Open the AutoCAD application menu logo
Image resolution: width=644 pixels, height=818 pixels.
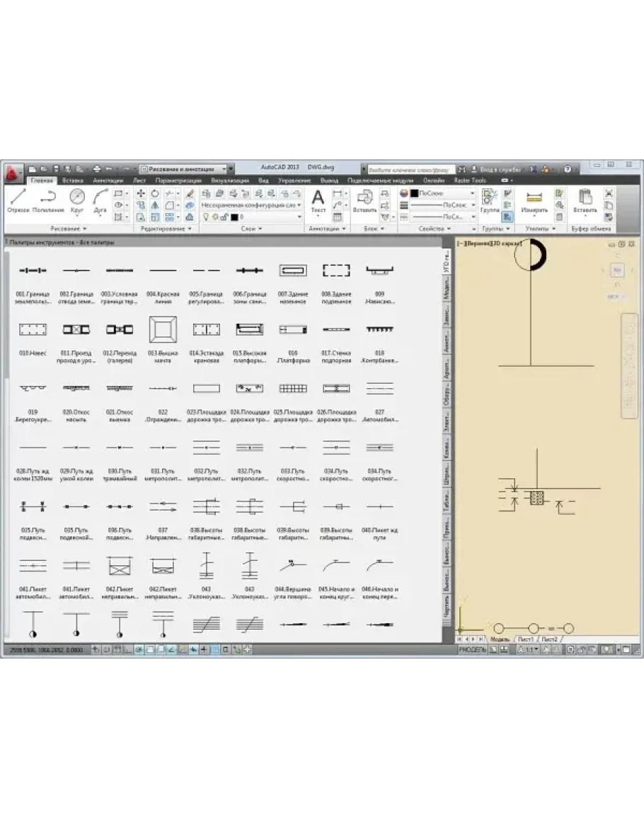point(12,171)
